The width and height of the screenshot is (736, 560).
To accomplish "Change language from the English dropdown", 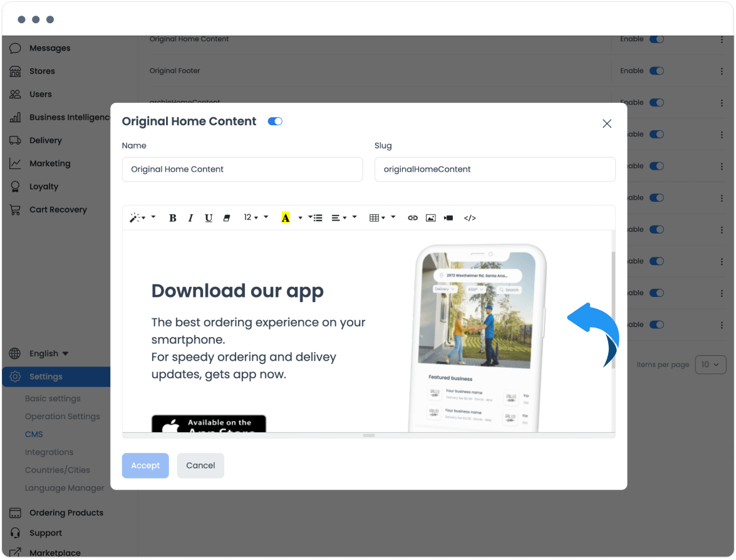I will click(x=49, y=353).
